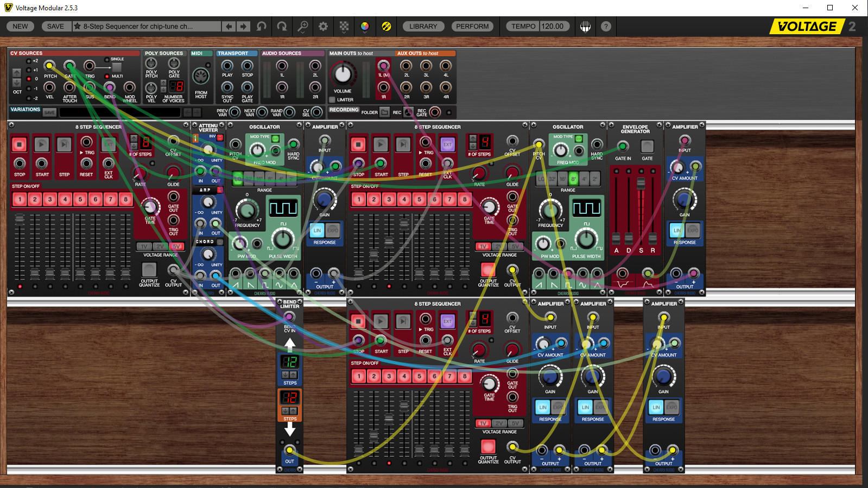Click the Gate button on Envelope Generator
Screen dimensions: 868x488
[x=647, y=146]
